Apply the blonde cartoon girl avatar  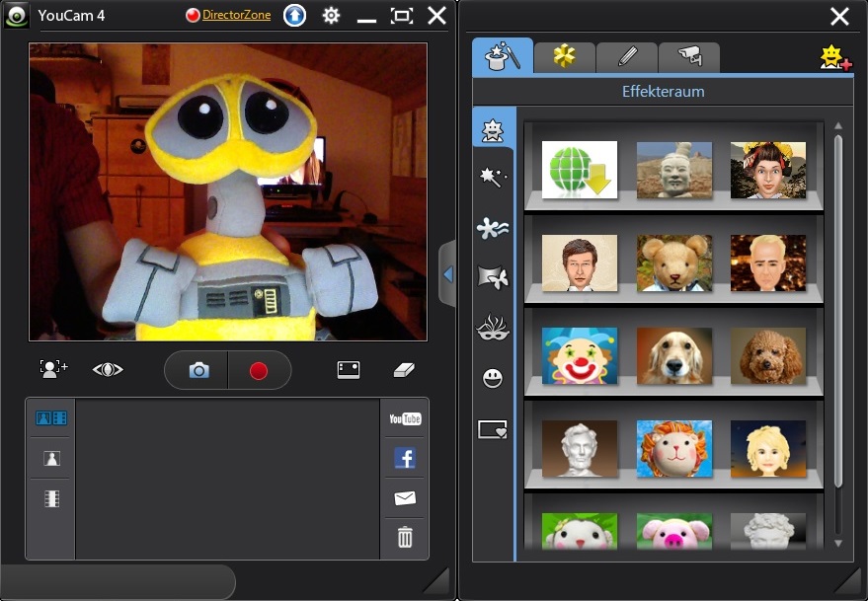[x=768, y=449]
